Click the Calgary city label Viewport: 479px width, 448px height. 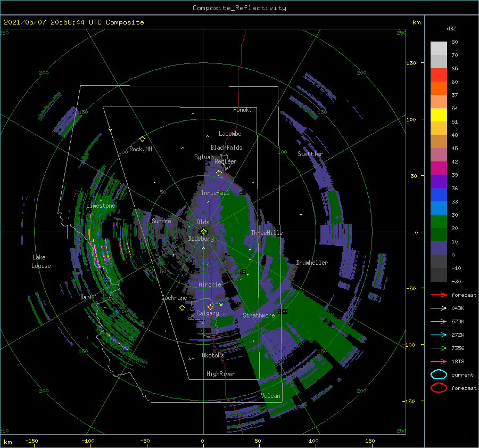point(208,313)
